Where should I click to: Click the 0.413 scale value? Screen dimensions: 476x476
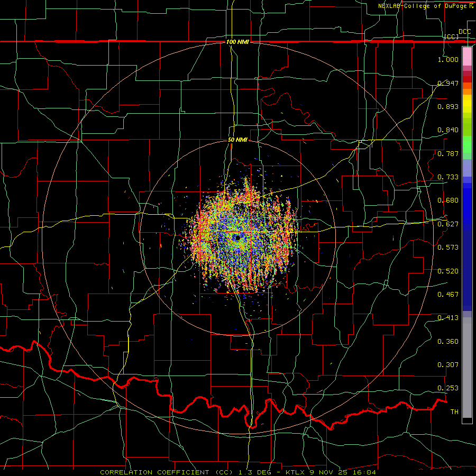pos(448,318)
